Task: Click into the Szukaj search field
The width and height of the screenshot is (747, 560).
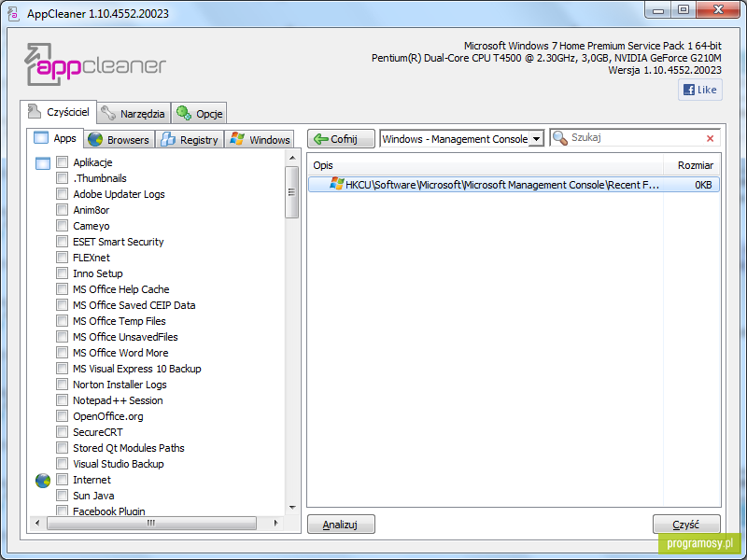Action: point(636,137)
